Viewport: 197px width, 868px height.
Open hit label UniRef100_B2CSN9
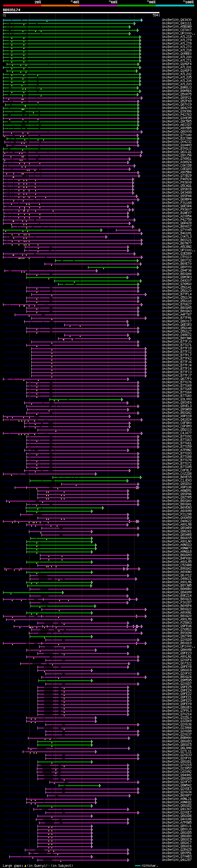tap(177, 139)
